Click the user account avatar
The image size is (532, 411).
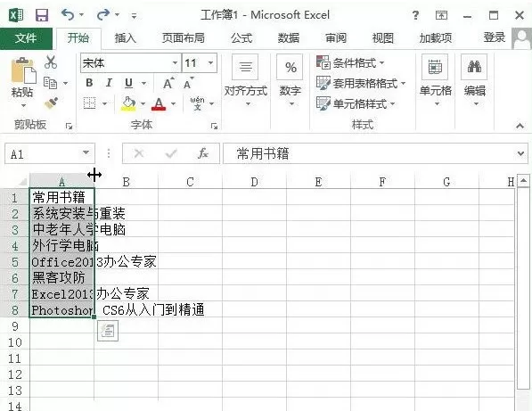(522, 38)
